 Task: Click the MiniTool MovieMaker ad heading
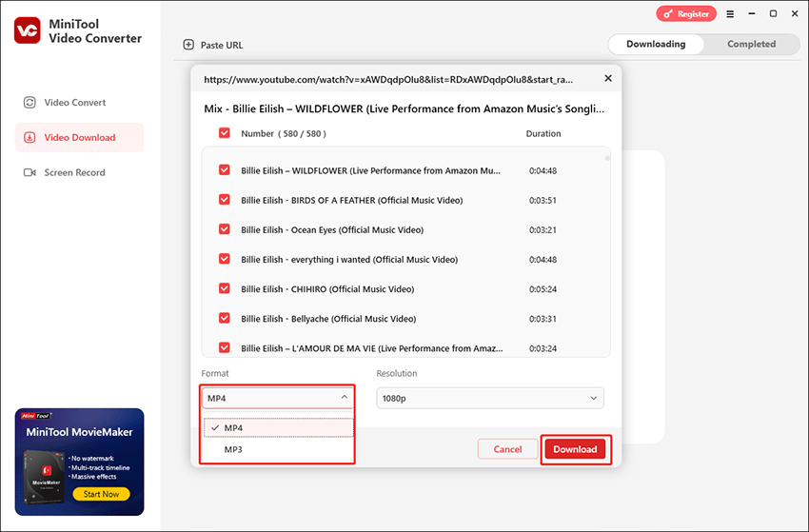[x=79, y=432]
